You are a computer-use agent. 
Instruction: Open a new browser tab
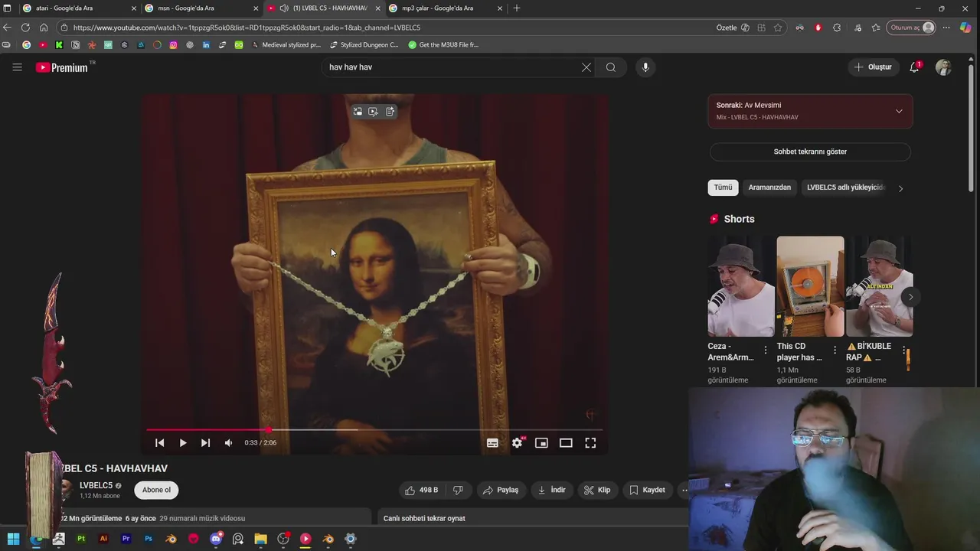click(517, 8)
